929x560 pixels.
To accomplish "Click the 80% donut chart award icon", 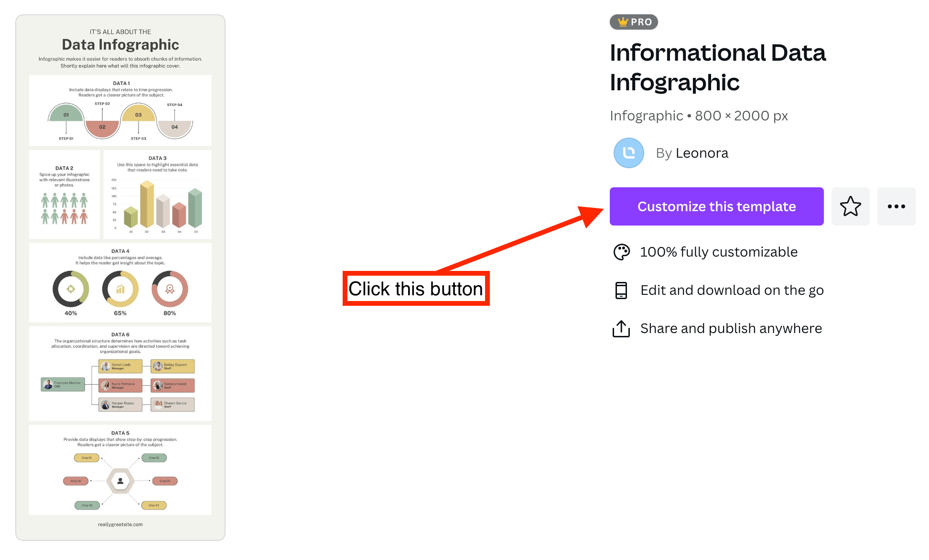I will (x=170, y=289).
